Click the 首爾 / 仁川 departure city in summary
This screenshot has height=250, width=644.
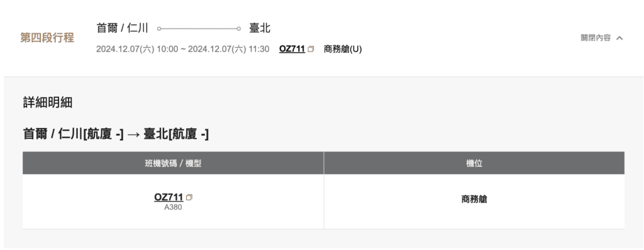(x=122, y=28)
